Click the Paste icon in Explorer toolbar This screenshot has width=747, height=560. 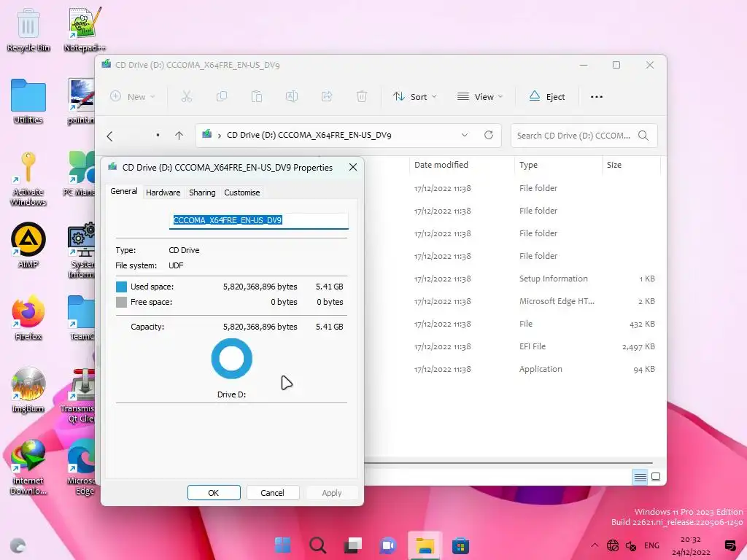point(257,97)
